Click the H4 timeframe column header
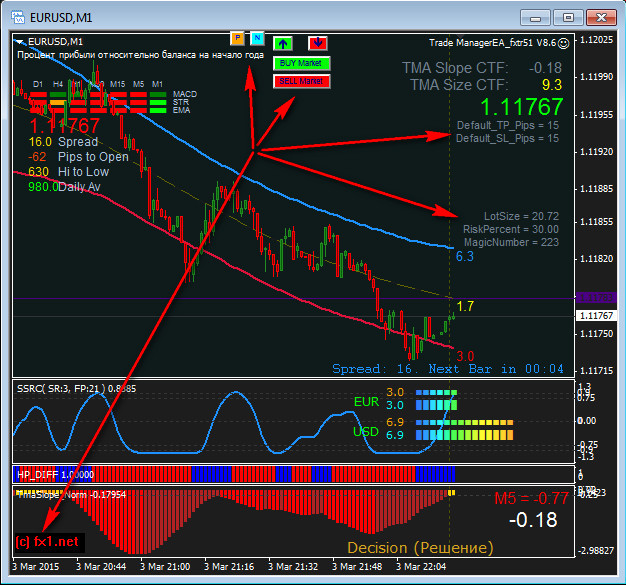 pyautogui.click(x=58, y=84)
